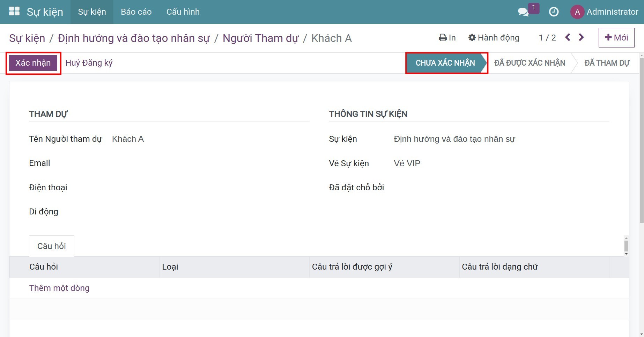Click the gear icon beside Hành động
This screenshot has height=337, width=644.
point(472,37)
